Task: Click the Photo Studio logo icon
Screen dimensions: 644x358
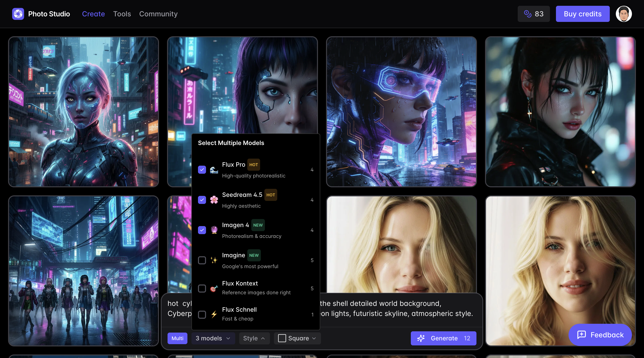Action: coord(18,14)
